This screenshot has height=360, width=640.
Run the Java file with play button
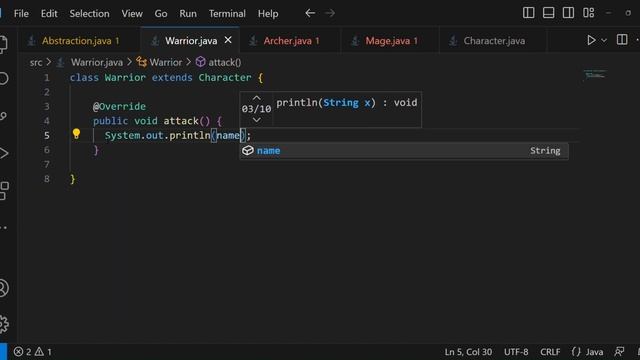[591, 40]
